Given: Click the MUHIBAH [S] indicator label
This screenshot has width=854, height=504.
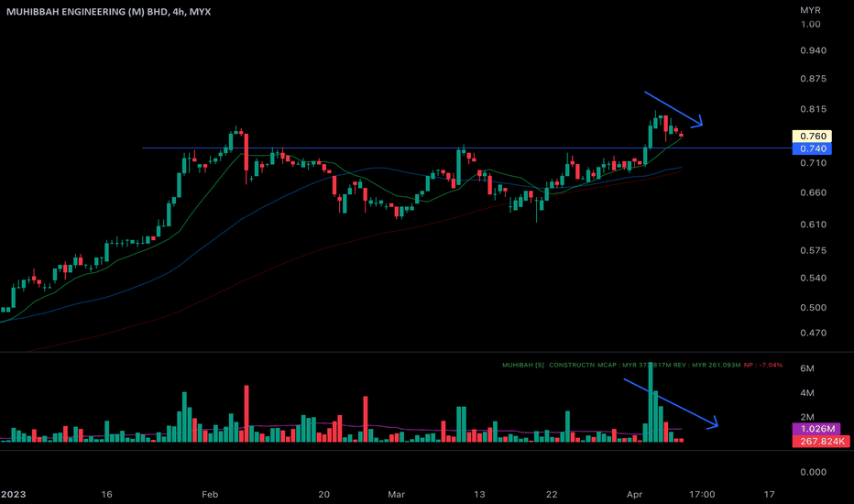Looking at the screenshot, I should 523,365.
